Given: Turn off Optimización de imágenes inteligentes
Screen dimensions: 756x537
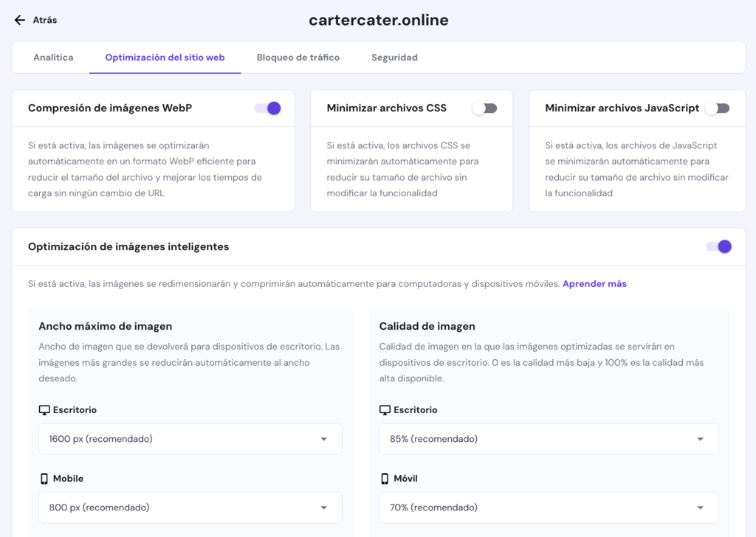Looking at the screenshot, I should pos(718,246).
